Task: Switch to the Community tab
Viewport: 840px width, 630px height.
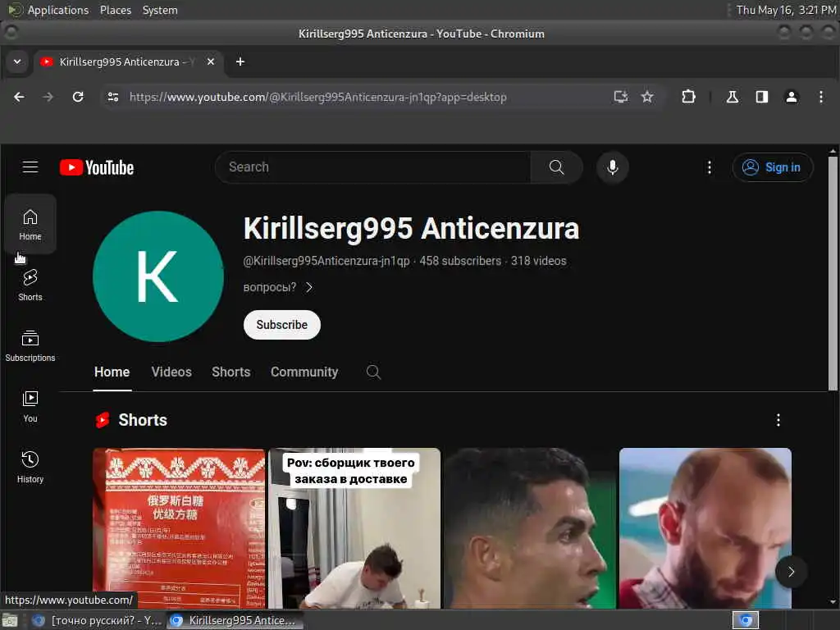Action: pos(304,372)
